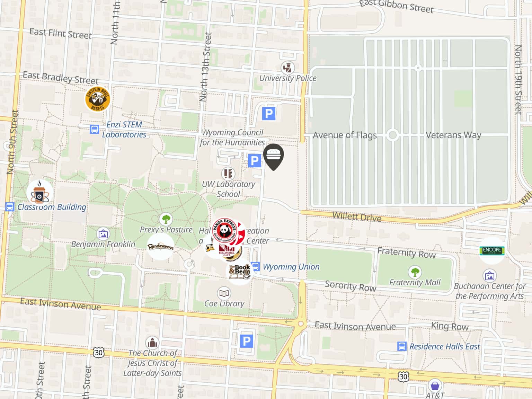532x399 pixels.
Task: Click the Church of Jesus Christ icon
Action: pyautogui.click(x=152, y=343)
